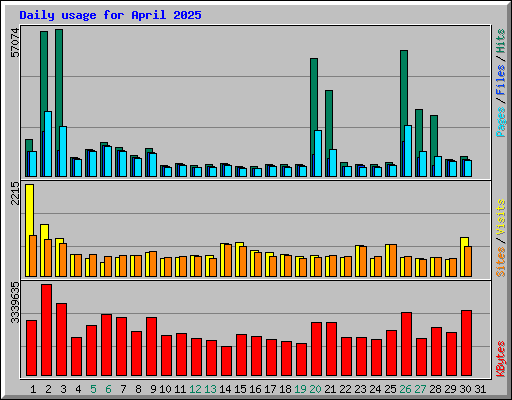Viewport: 512px width, 400px height.
Task: Click the red KBytes bar for day 9
Action: (151, 347)
